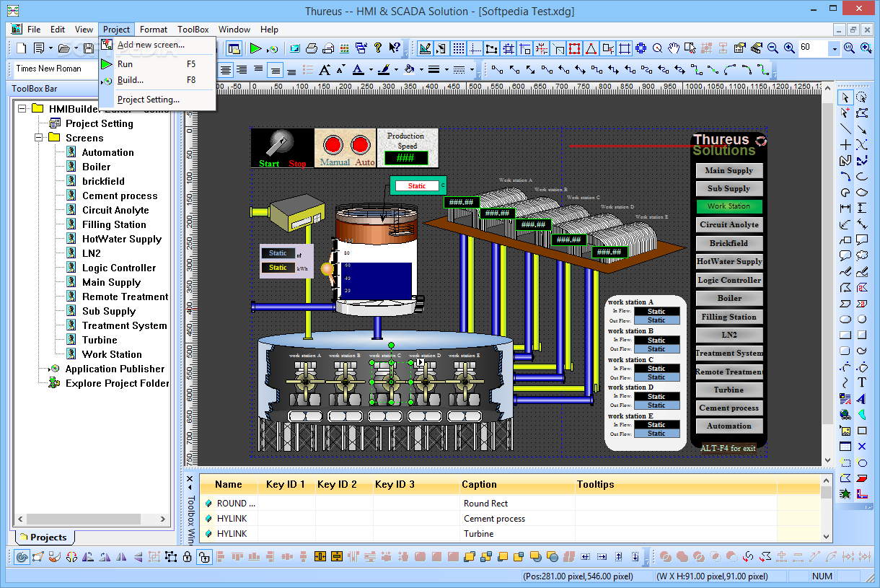Click the Automation navigation button
This screenshot has width=880, height=588.
click(729, 426)
